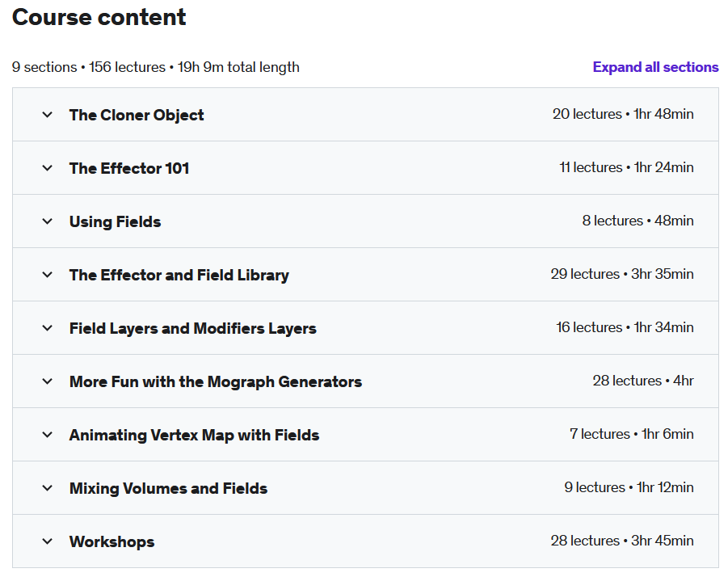Select More Fun with the Mograph Generators
Screen dimensions: 728x577
click(216, 382)
